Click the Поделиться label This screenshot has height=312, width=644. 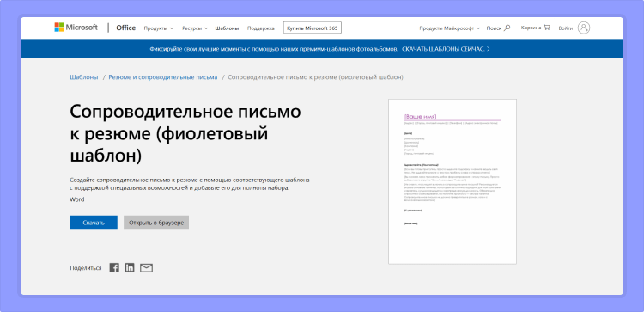pos(85,268)
